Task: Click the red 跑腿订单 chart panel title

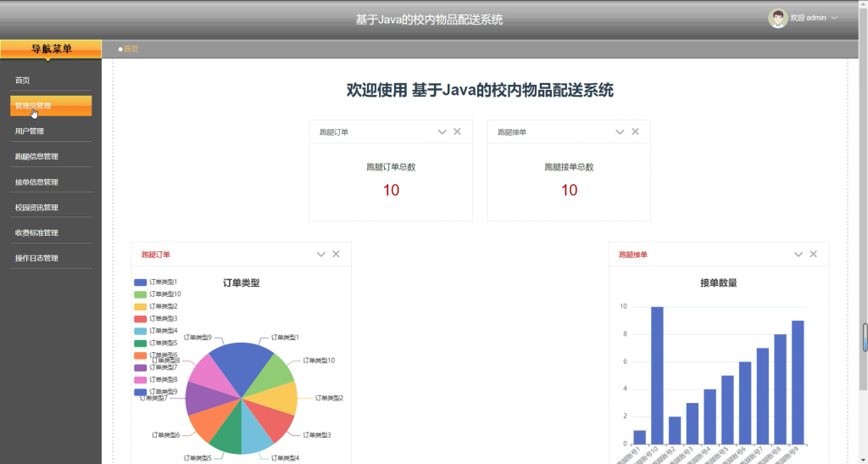Action: point(156,254)
